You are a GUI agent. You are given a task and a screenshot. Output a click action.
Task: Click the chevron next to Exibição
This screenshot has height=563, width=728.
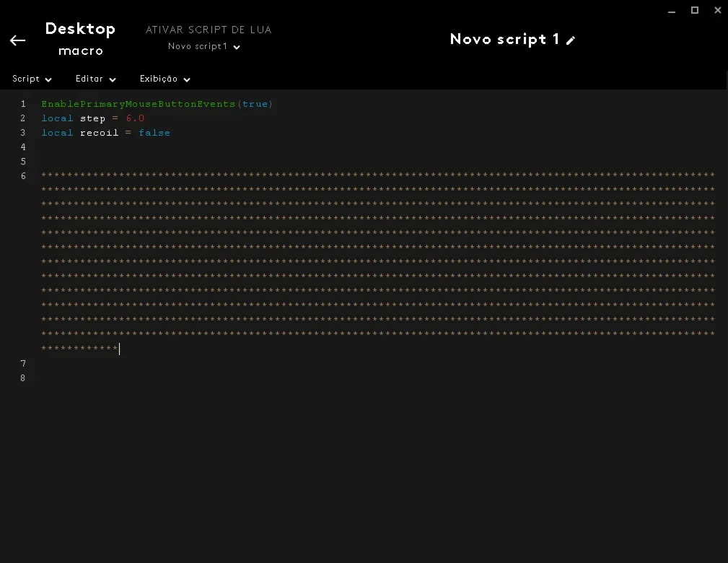tap(187, 80)
